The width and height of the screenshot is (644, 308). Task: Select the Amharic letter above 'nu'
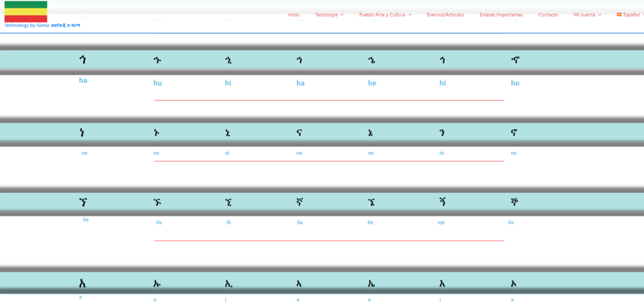click(157, 133)
